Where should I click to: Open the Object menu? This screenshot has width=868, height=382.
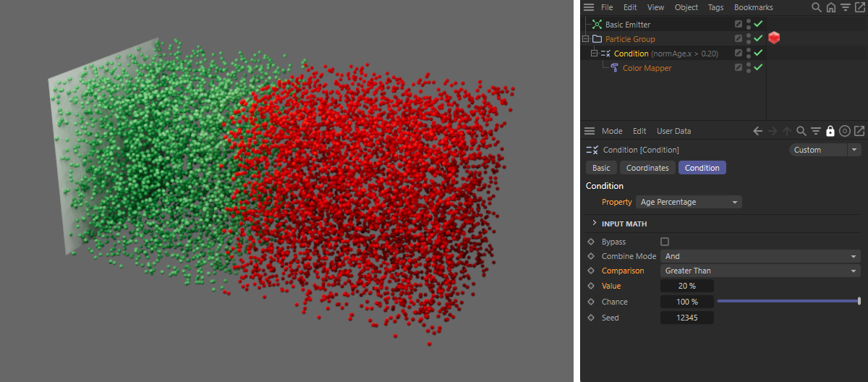[x=686, y=7]
